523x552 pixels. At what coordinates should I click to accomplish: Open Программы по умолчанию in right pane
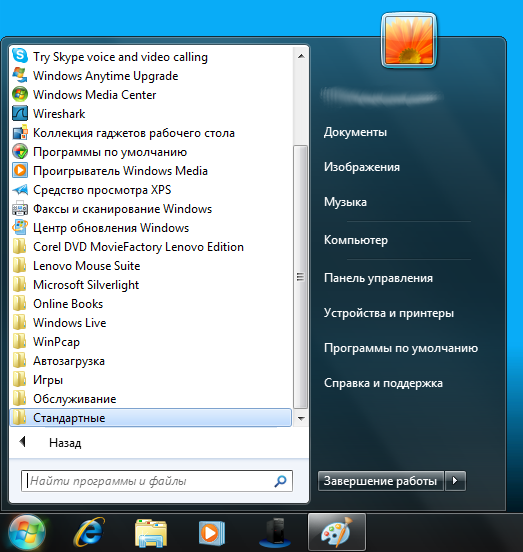pyautogui.click(x=401, y=348)
